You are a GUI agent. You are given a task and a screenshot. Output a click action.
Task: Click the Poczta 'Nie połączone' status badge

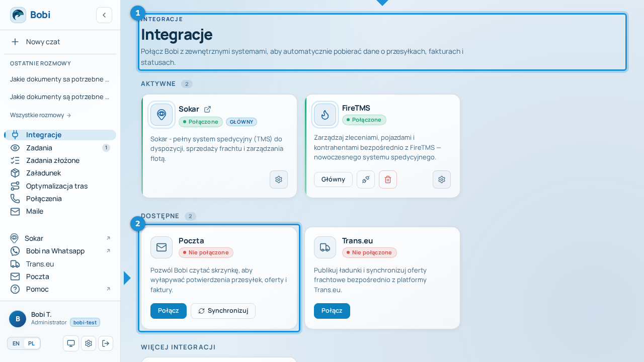[206, 252]
